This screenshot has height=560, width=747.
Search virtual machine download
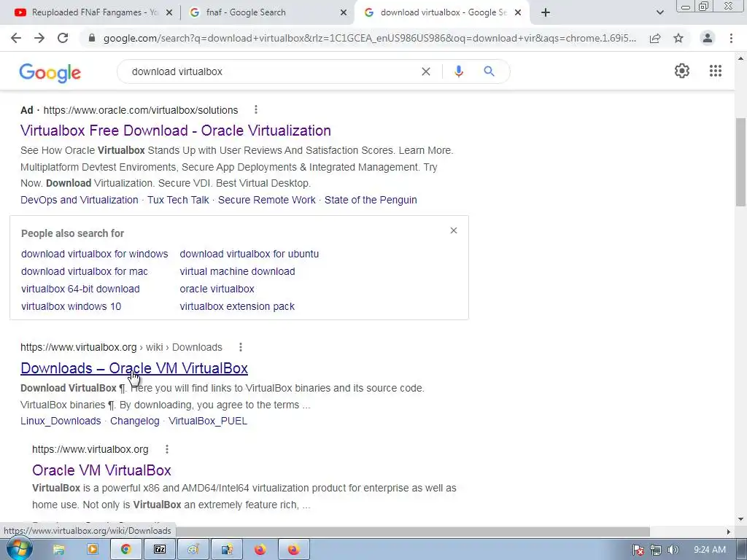coord(237,271)
